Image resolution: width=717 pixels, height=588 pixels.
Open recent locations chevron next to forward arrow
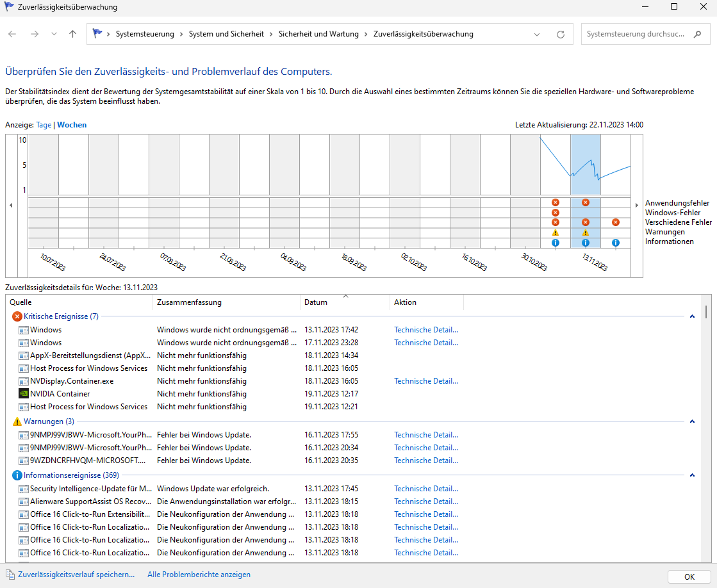coord(54,35)
